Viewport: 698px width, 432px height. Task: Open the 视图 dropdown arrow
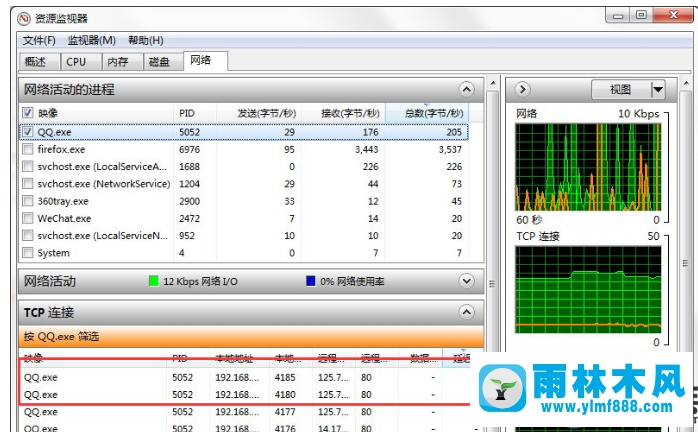657,90
